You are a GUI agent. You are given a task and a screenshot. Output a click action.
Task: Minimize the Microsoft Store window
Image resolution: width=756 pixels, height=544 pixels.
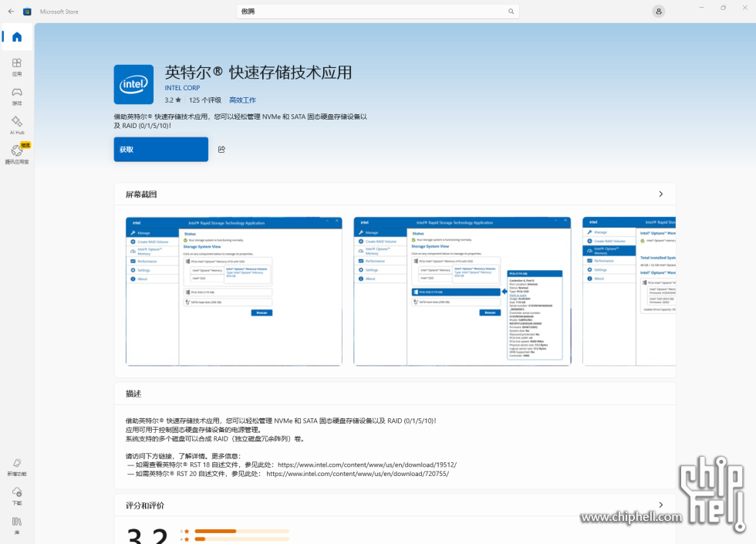[x=701, y=8]
